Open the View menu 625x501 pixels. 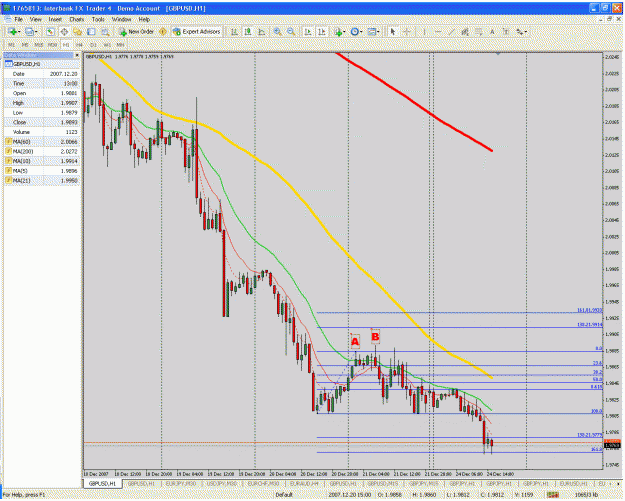(35, 19)
